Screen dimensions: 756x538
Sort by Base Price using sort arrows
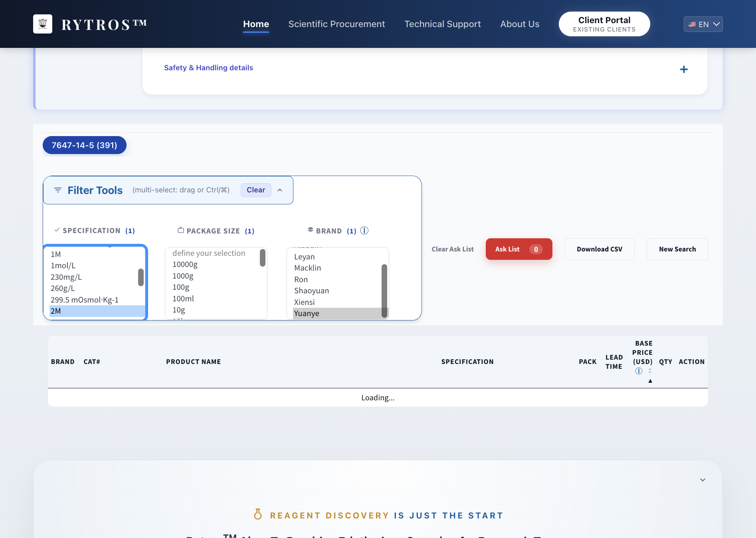650,371
